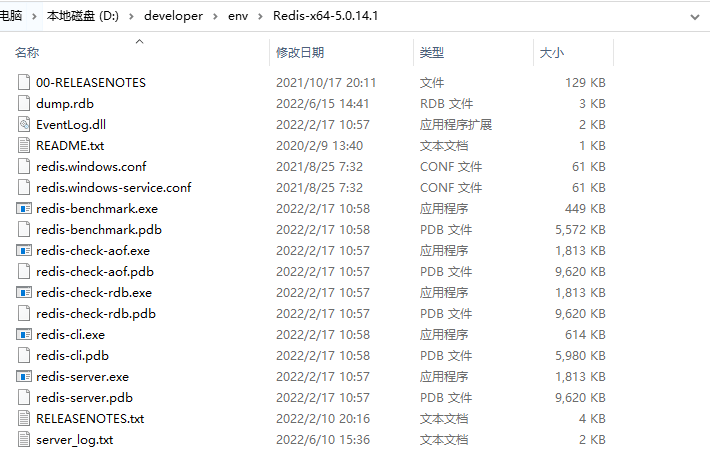Click the redis-cli.pdb file icon
Image resolution: width=712 pixels, height=466 pixels.
click(24, 355)
